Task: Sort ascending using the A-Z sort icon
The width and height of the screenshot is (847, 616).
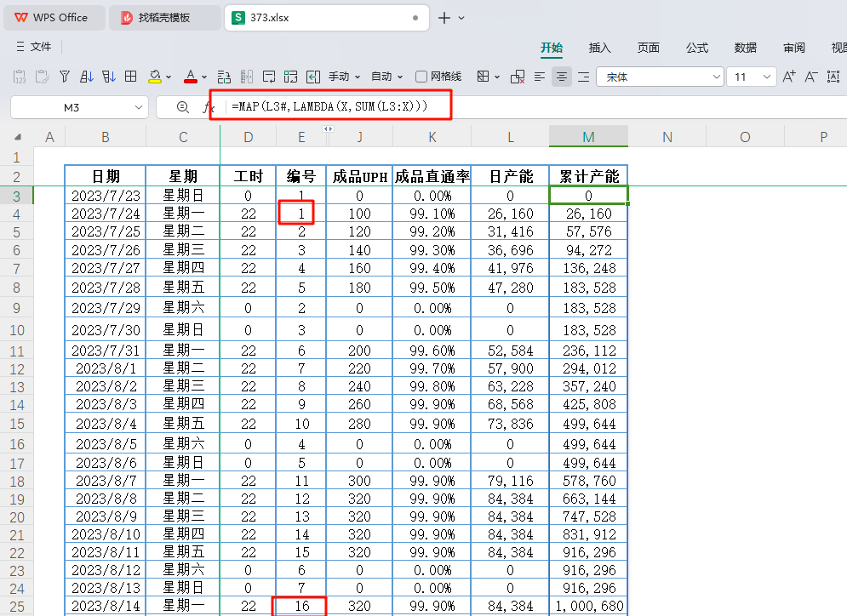Action: tap(87, 77)
